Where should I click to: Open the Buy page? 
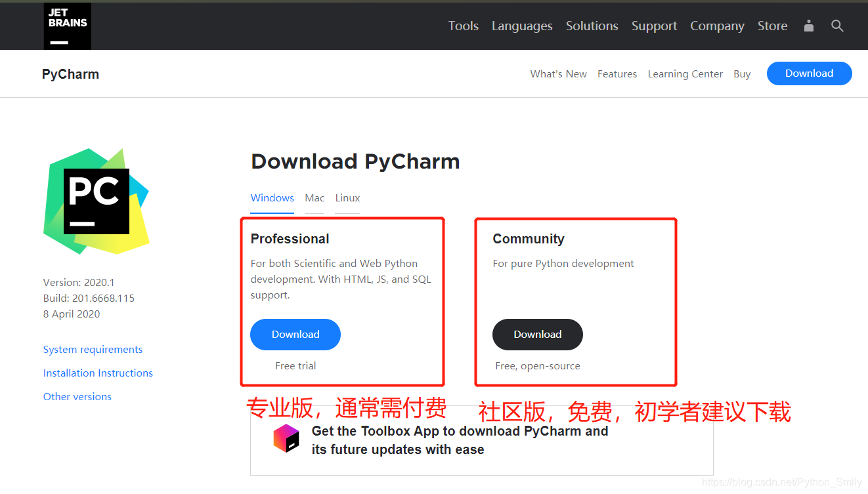[742, 74]
